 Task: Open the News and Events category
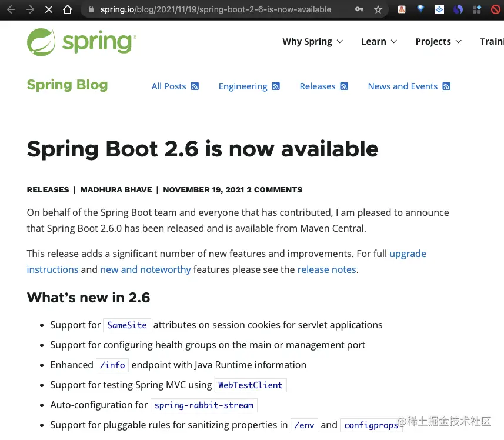click(x=402, y=86)
